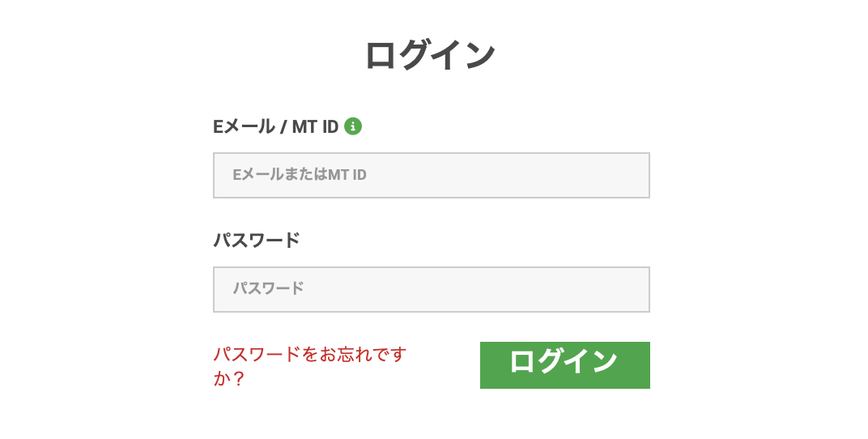Viewport: 868px width, 439px height.
Task: Click the パスワード label above the field
Action: point(256,241)
